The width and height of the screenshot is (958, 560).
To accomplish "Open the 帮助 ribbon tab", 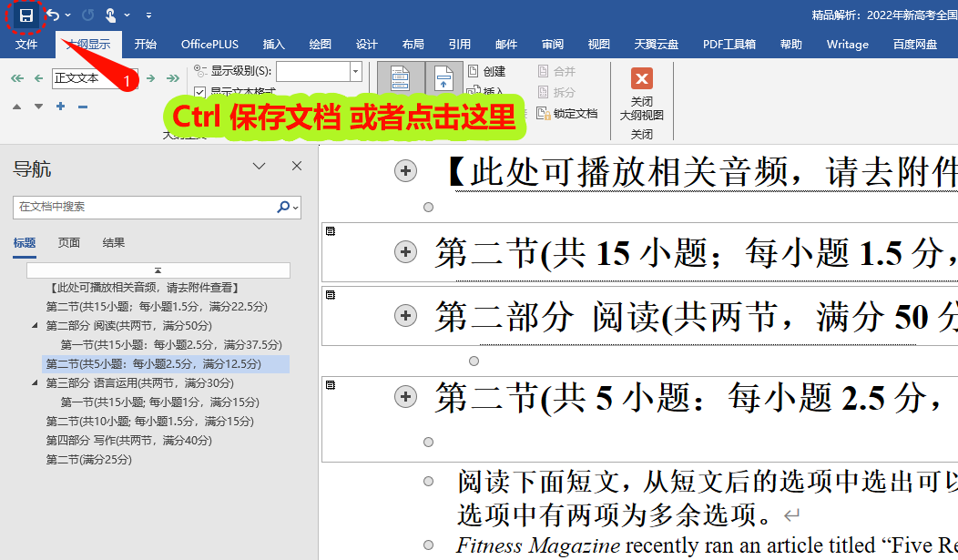I will click(x=790, y=44).
